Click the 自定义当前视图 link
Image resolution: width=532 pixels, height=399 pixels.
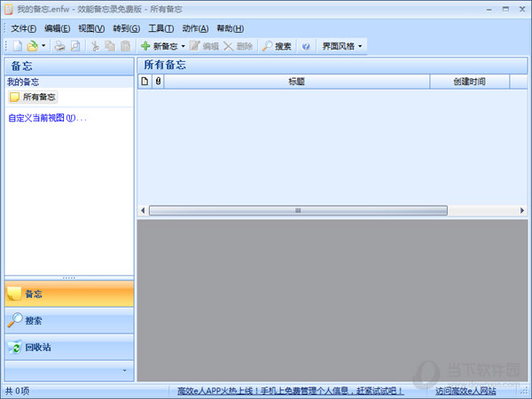click(46, 117)
